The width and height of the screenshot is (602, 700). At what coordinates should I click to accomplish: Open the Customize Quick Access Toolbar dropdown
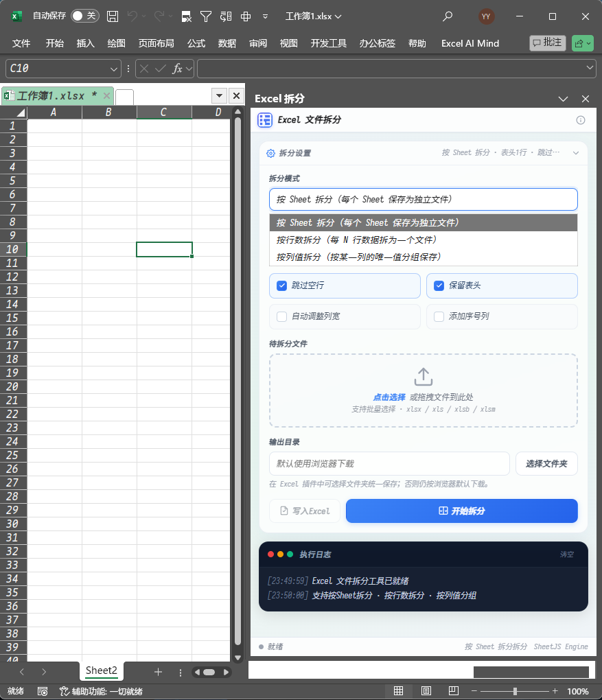[265, 16]
